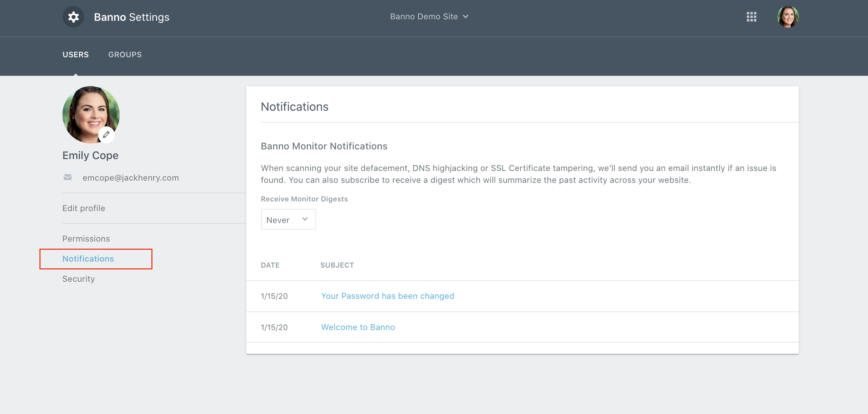This screenshot has height=414, width=868.
Task: Click the arrow in the Never dropdown
Action: 305,219
